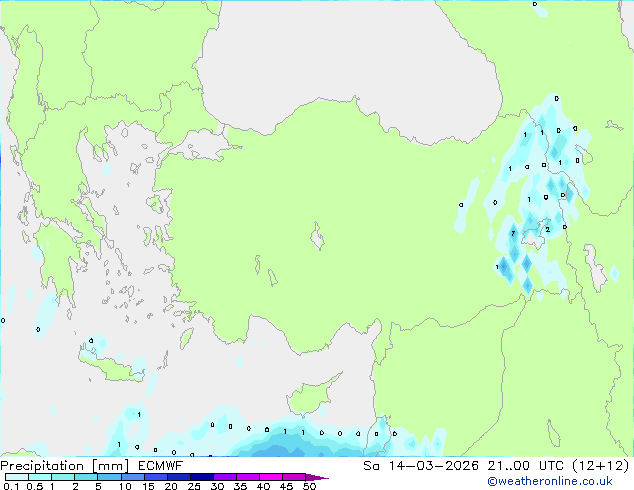
Task: Click the 0.5 legend scale label
Action: coord(35,486)
